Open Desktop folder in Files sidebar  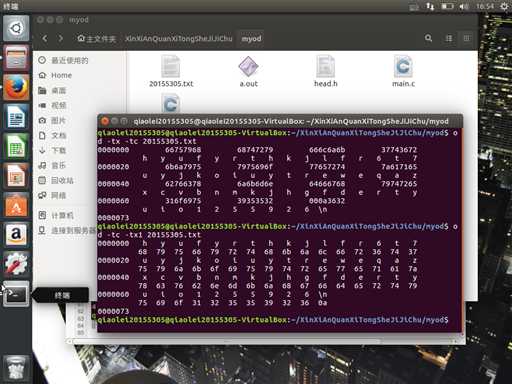pyautogui.click(x=52, y=90)
